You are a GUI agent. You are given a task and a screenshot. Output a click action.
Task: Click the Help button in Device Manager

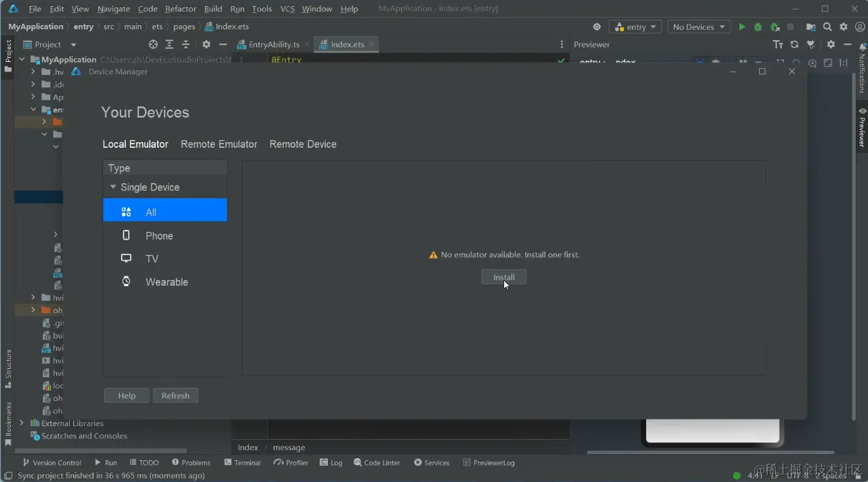click(x=127, y=396)
